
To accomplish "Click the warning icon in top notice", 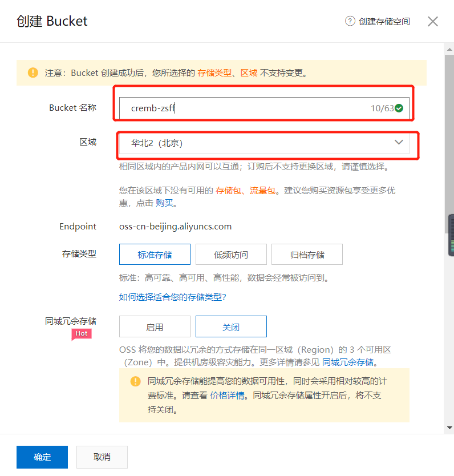I will [x=33, y=73].
